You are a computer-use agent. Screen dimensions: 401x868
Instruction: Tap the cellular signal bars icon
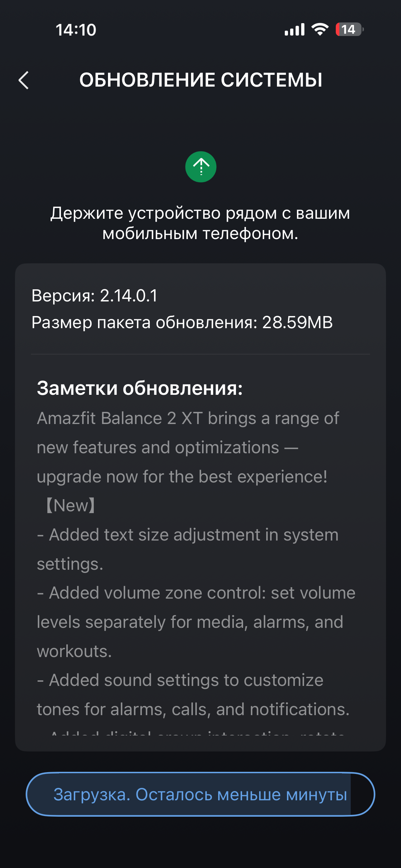(x=294, y=30)
